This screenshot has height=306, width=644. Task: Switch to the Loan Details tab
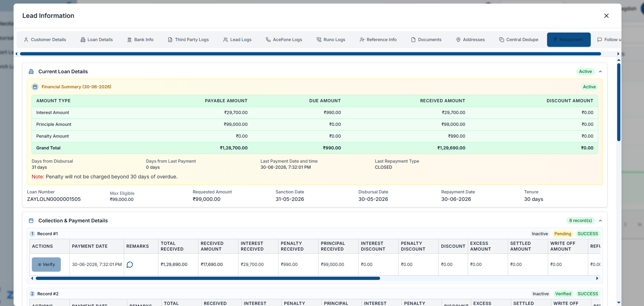tap(97, 40)
